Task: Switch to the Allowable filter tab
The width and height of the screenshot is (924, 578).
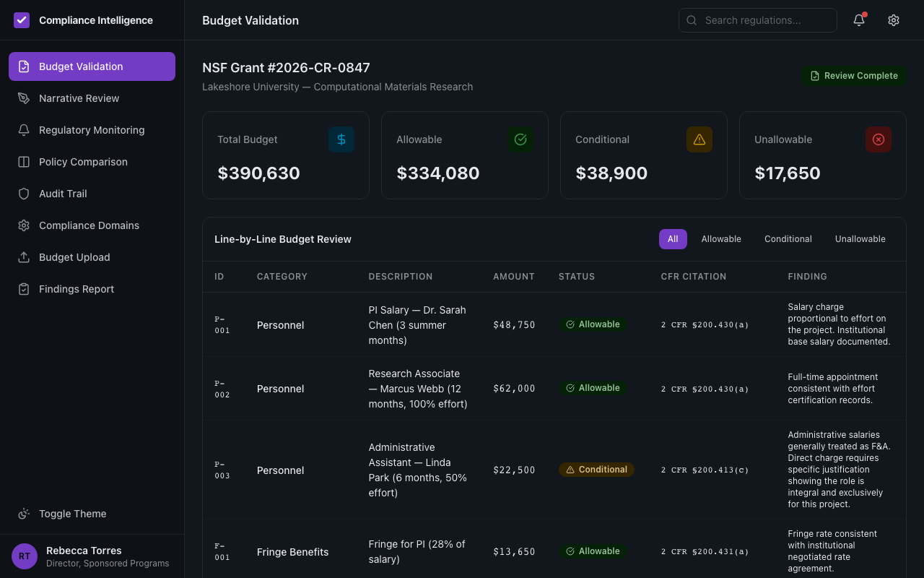Action: tap(721, 238)
